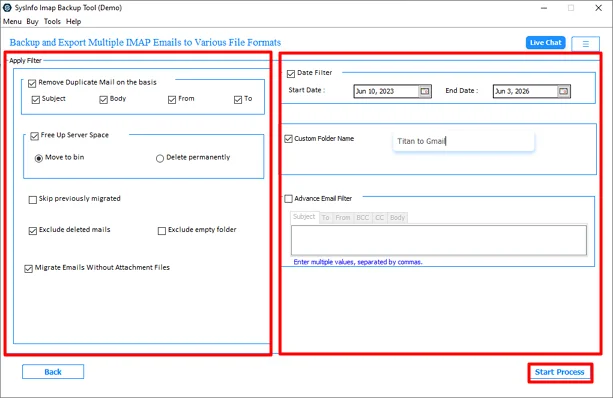The height and width of the screenshot is (398, 613).
Task: Enable Skip previously migrated
Action: 33,200
